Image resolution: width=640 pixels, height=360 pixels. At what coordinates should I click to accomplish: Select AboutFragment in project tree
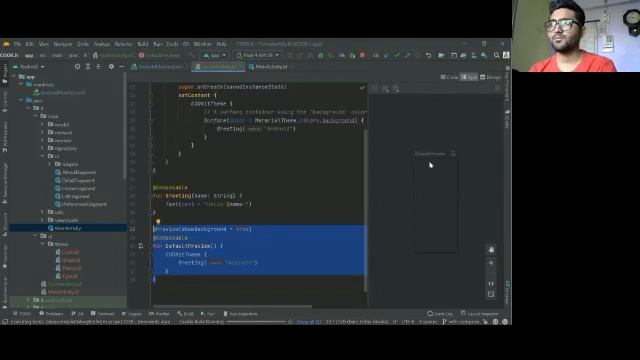(76, 172)
